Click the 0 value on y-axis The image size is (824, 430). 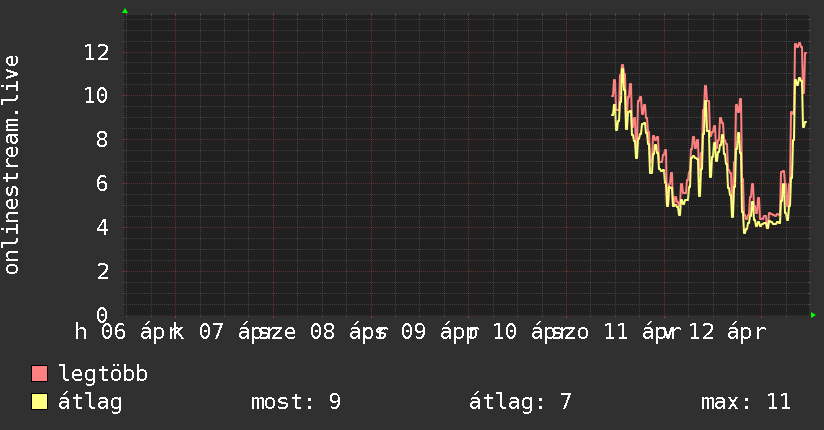101,314
